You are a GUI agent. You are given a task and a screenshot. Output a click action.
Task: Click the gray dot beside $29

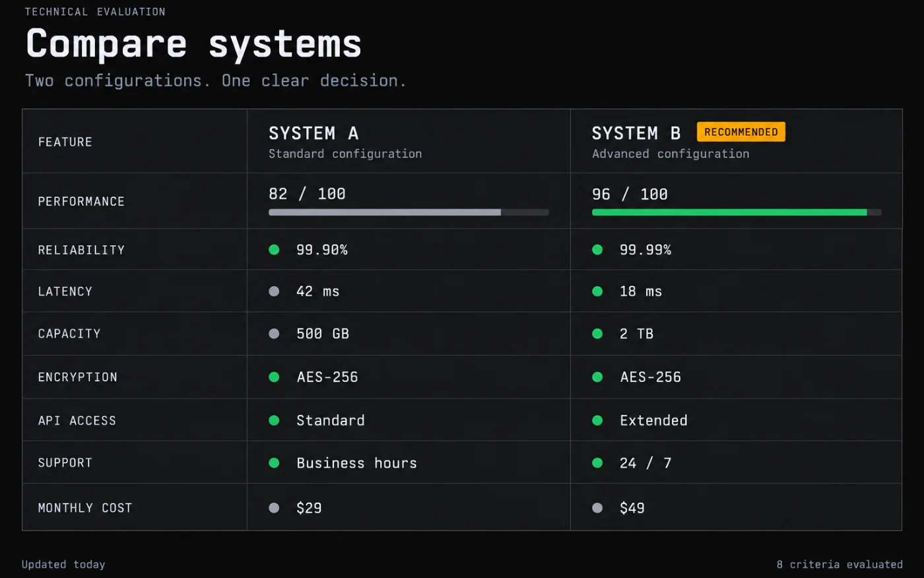[274, 508]
